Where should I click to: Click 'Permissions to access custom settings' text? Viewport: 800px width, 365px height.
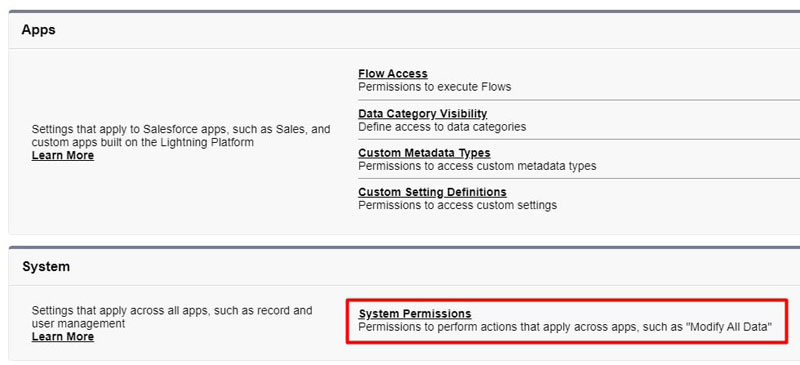[x=457, y=205]
